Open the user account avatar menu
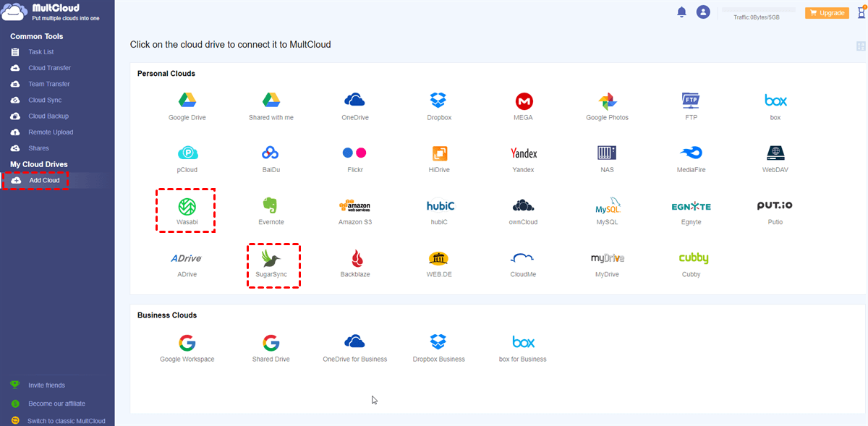This screenshot has width=868, height=426. point(703,12)
